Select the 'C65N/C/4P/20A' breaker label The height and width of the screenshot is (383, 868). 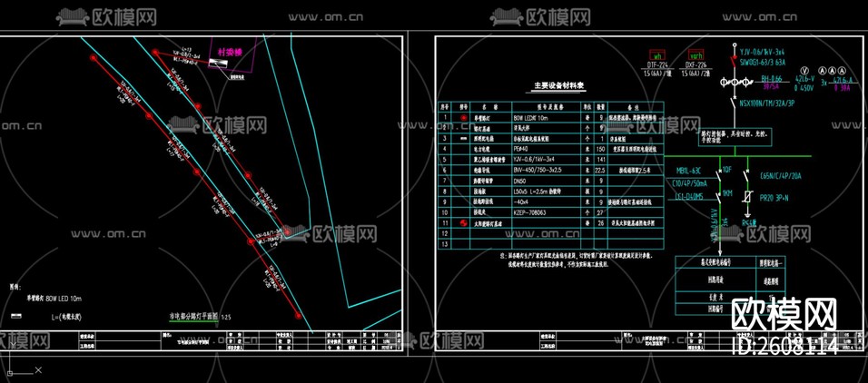pos(781,176)
